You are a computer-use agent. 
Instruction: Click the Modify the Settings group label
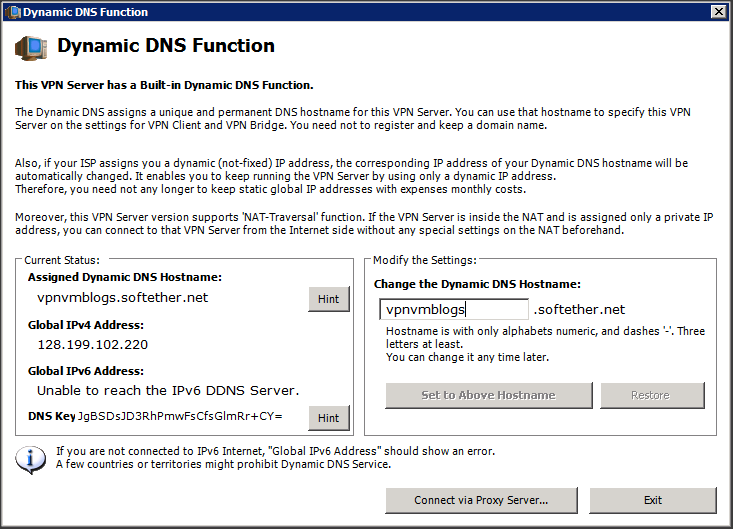click(x=418, y=260)
